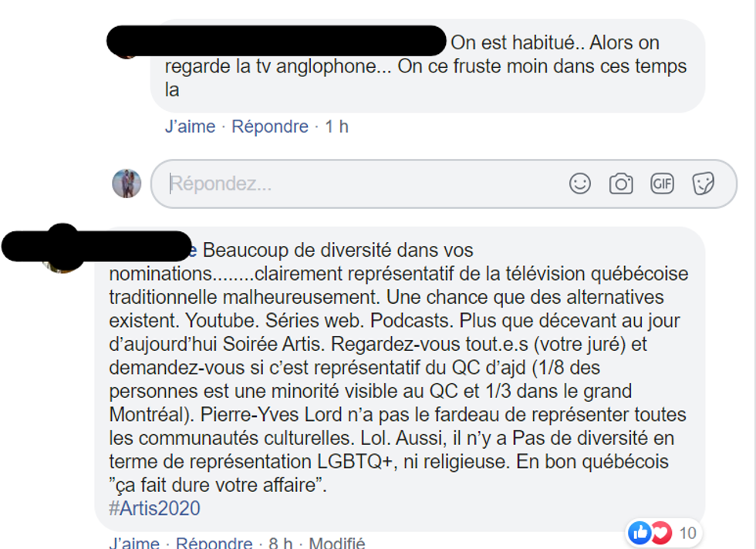
Task: Open the '8 h' comment timestamp
Action: [x=281, y=544]
